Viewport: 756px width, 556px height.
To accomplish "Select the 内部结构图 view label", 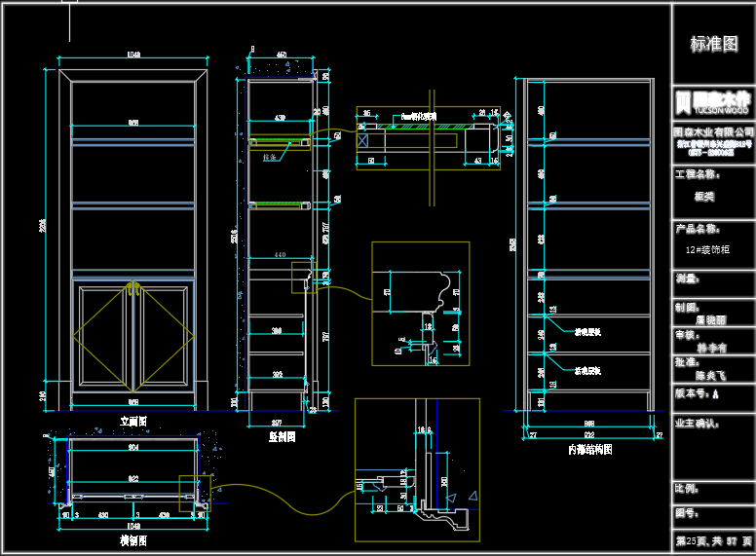I will (589, 449).
